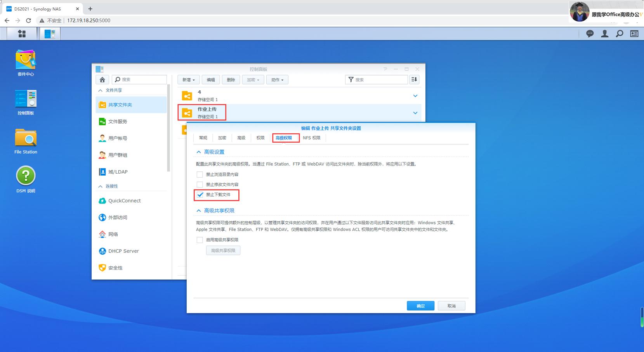The image size is (644, 352).
Task: Collapse the 高级设置 section
Action: (199, 152)
